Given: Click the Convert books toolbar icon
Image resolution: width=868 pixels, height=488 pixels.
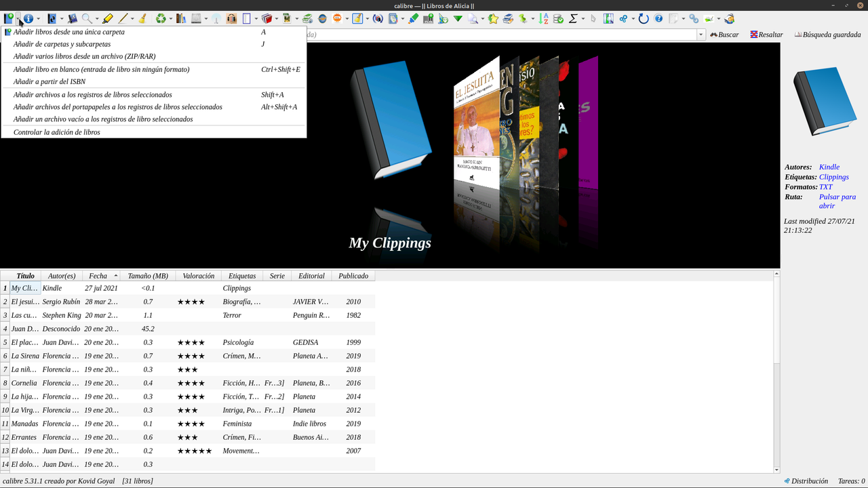Looking at the screenshot, I should [52, 18].
